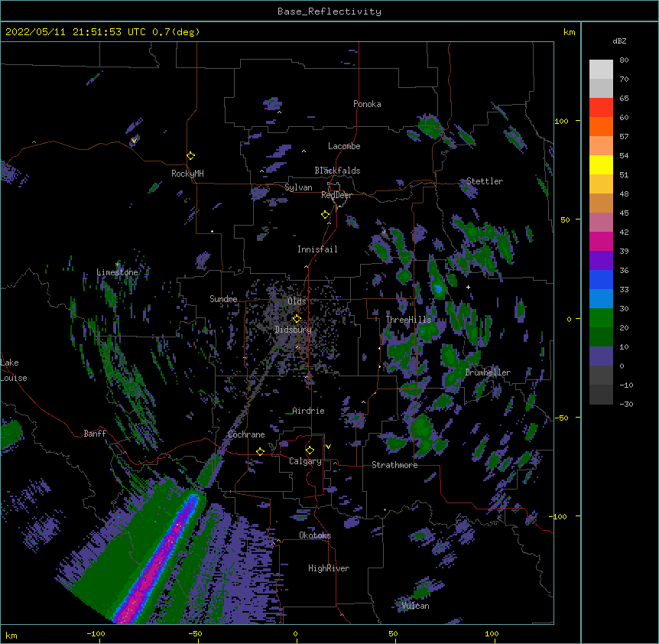This screenshot has width=659, height=644.
Task: Click the Lacombe city label
Action: pos(344,146)
